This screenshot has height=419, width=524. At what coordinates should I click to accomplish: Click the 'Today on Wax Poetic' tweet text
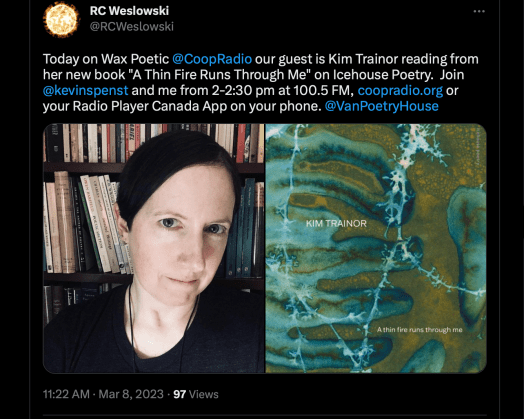(x=106, y=59)
